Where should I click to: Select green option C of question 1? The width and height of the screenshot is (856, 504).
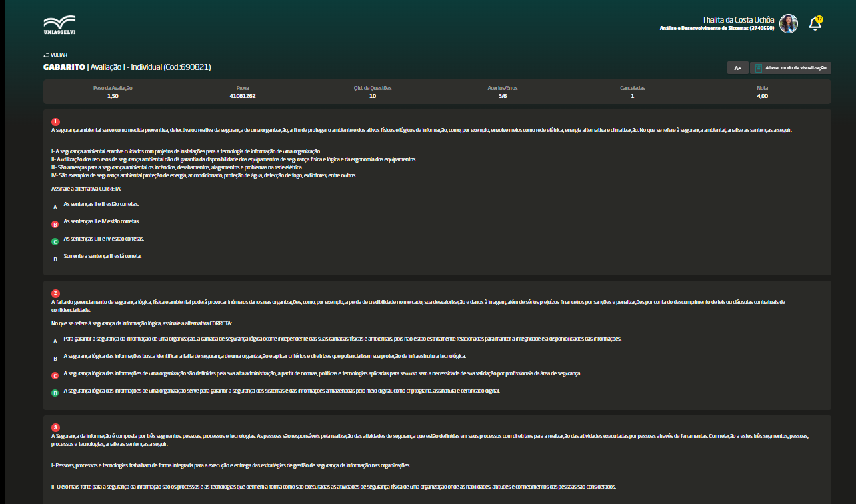(x=55, y=241)
